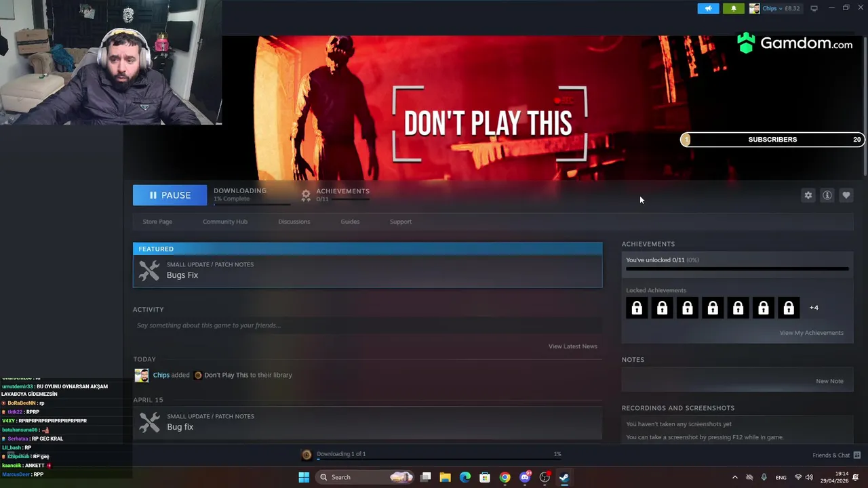Click the Chips profile avatar in title bar
Image resolution: width=868 pixels, height=488 pixels.
click(x=754, y=9)
